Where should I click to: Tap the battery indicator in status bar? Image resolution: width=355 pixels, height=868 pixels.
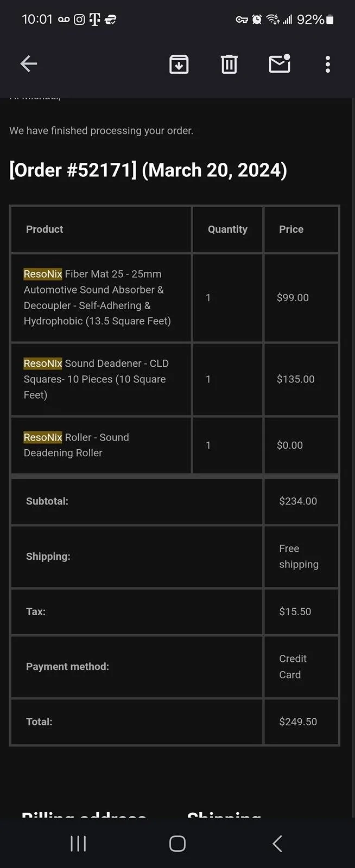329,20
